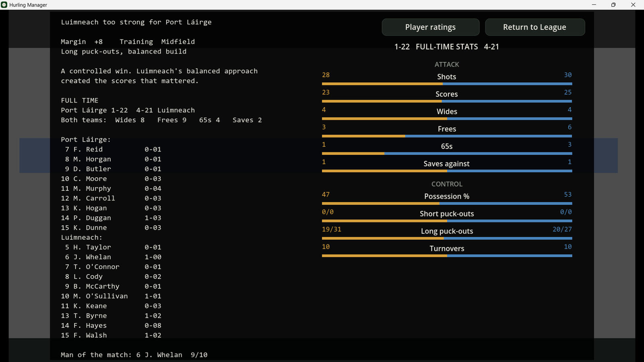Click the CONTROL section header
Screen dimensions: 644x362
click(x=447, y=184)
